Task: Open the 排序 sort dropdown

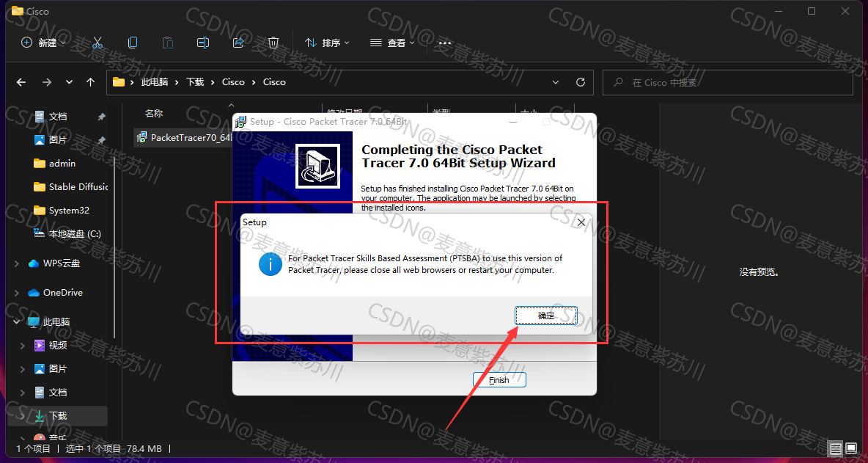Action: pos(327,43)
